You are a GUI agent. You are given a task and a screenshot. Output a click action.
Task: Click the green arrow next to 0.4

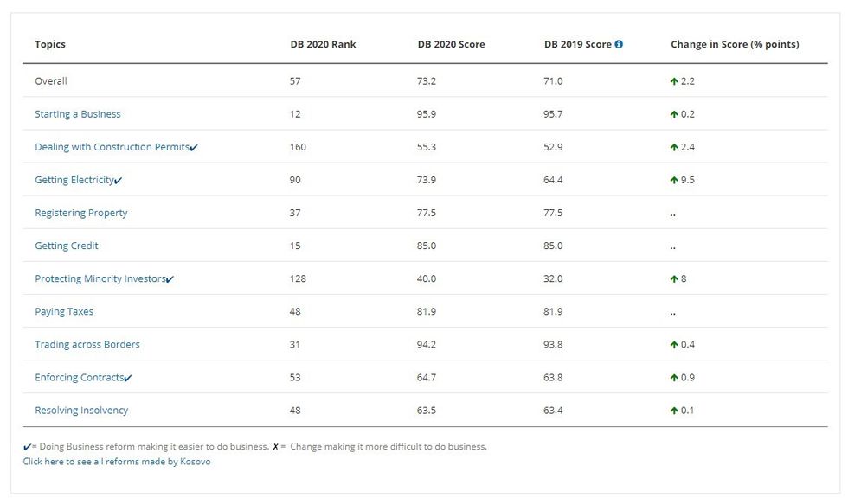pos(674,344)
